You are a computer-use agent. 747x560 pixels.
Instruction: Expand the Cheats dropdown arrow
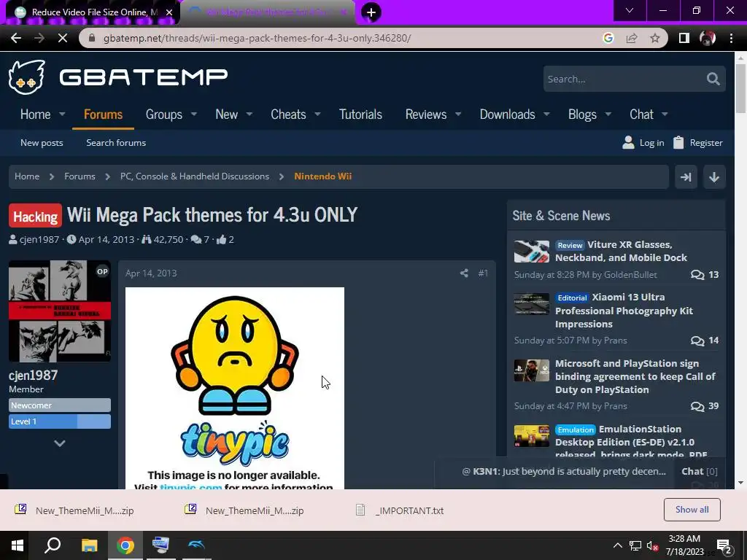click(x=317, y=114)
